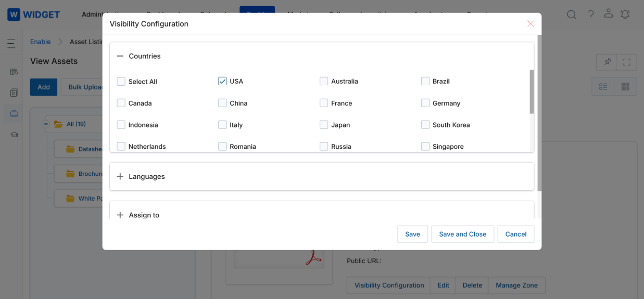Check the Japan checkbox
This screenshot has height=299, width=644.
(324, 125)
